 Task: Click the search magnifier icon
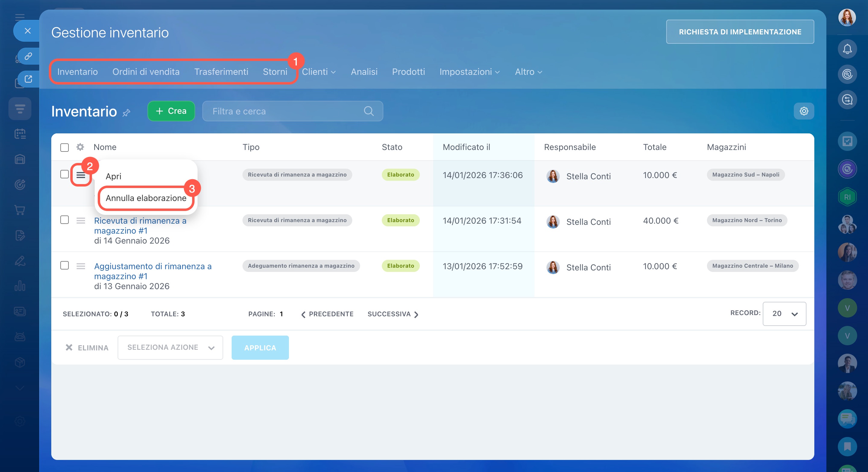[x=369, y=111]
